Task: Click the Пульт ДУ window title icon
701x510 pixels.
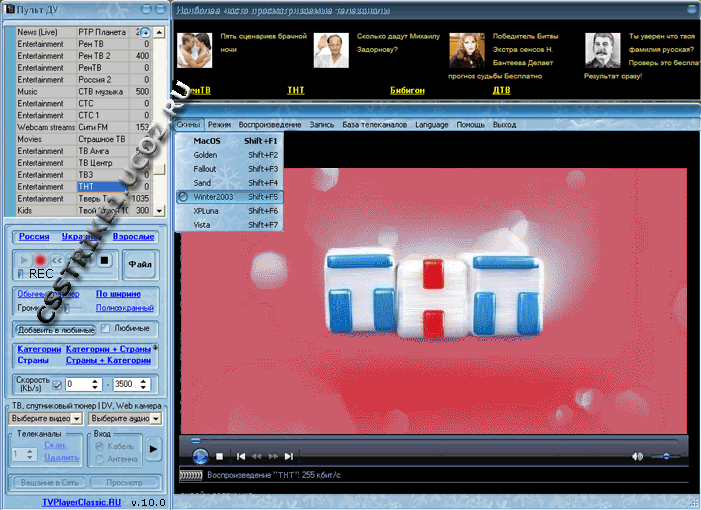Action: [x=10, y=9]
